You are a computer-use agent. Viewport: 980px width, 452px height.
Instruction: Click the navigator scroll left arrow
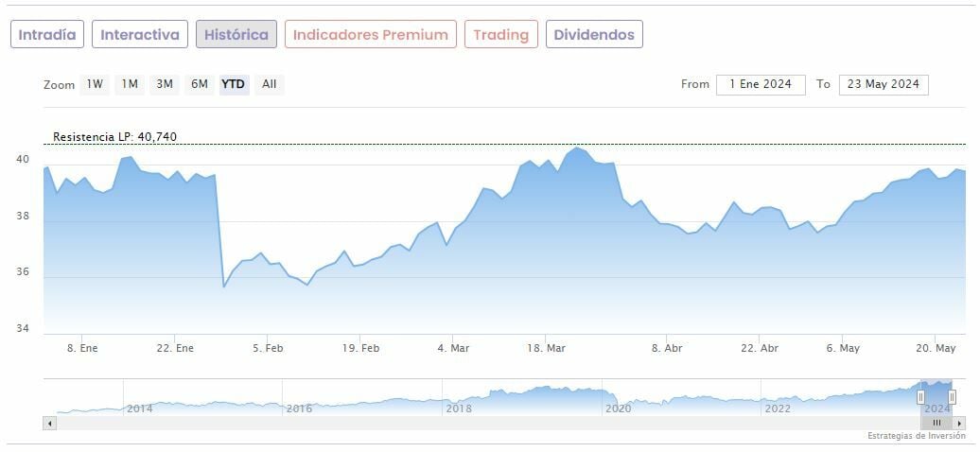pyautogui.click(x=49, y=424)
